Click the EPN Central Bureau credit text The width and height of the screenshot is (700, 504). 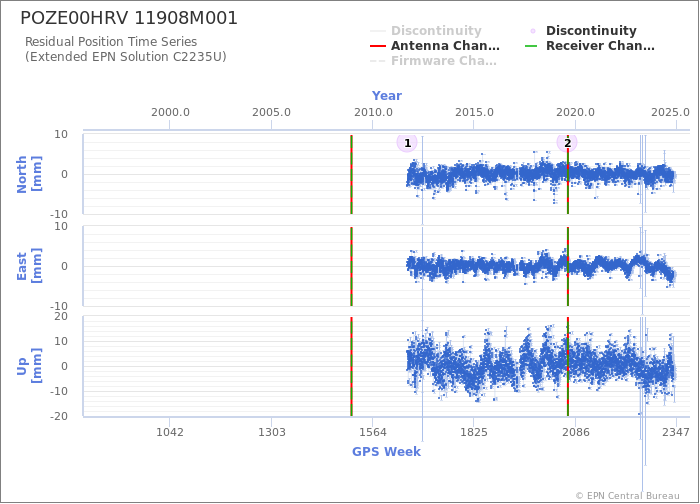627,496
